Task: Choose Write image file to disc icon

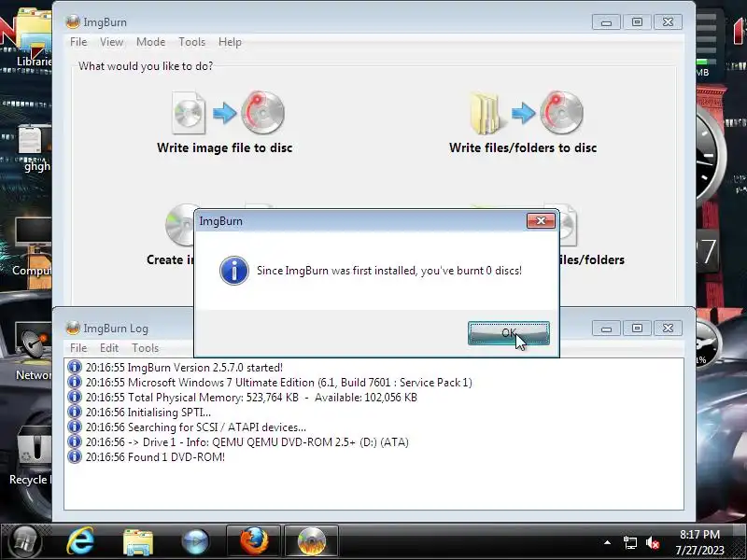Action: [228, 112]
